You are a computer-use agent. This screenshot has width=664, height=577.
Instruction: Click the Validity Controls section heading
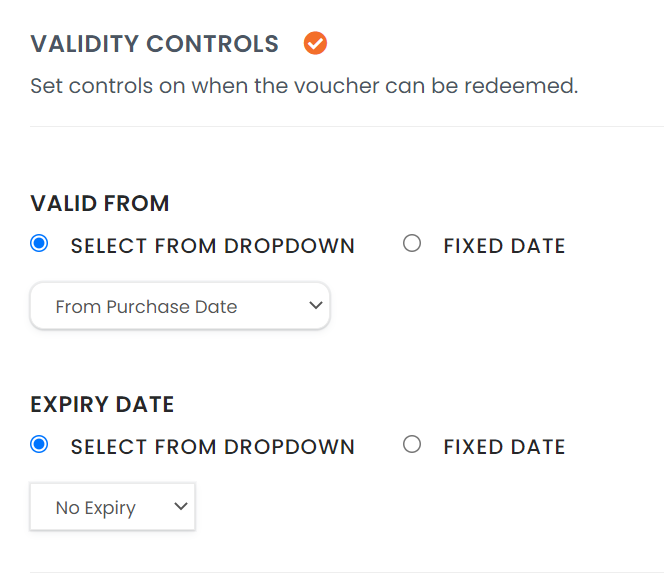(154, 44)
